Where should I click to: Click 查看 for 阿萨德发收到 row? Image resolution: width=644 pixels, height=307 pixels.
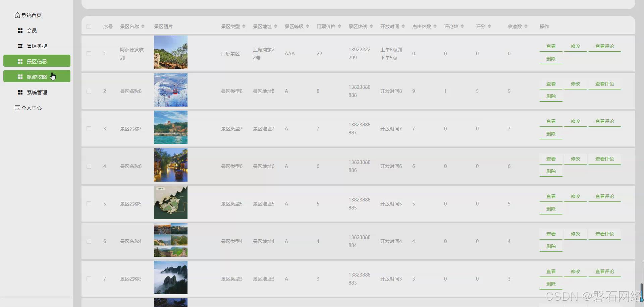tap(551, 47)
